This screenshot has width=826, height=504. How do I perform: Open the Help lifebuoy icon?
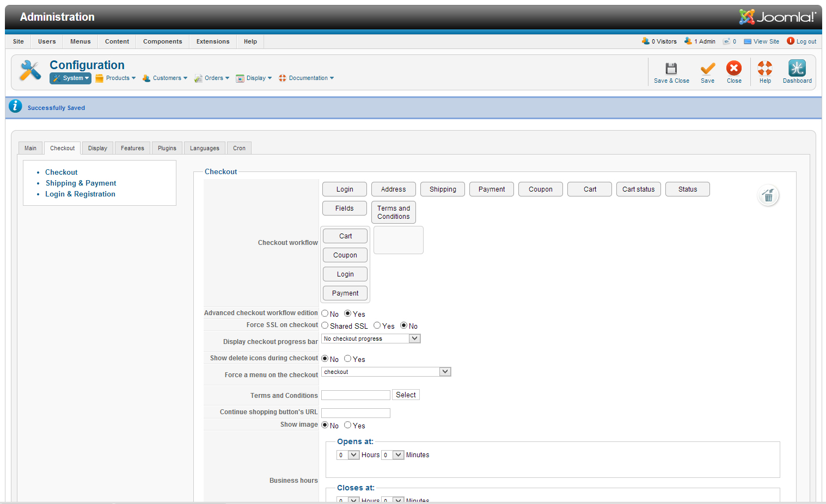(x=765, y=69)
